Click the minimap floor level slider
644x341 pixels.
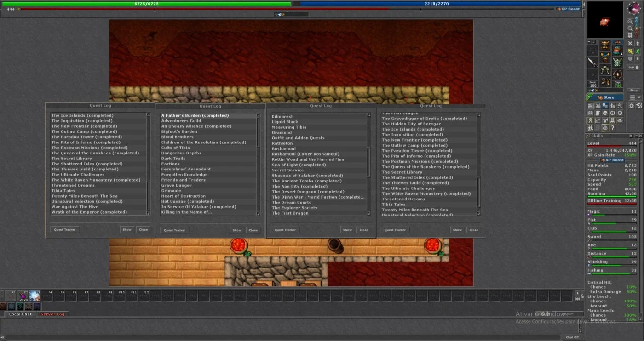(x=637, y=27)
